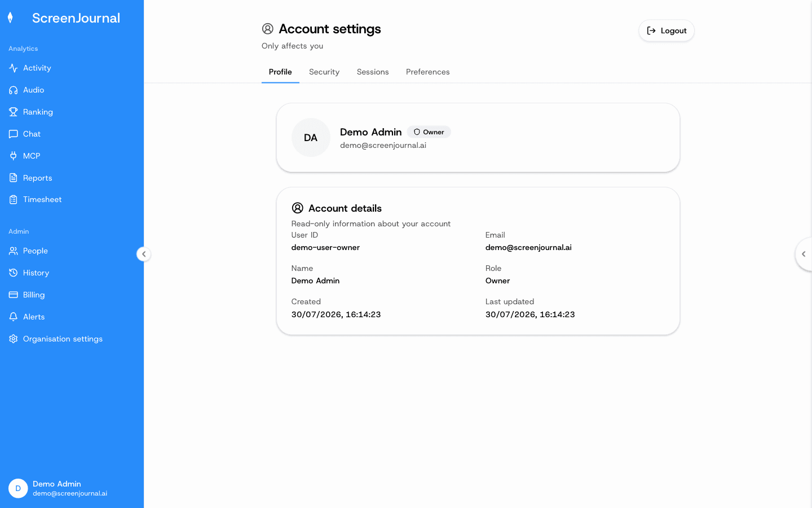Screen dimensions: 812x508
Task: Open the Preferences tab
Action: 428,72
